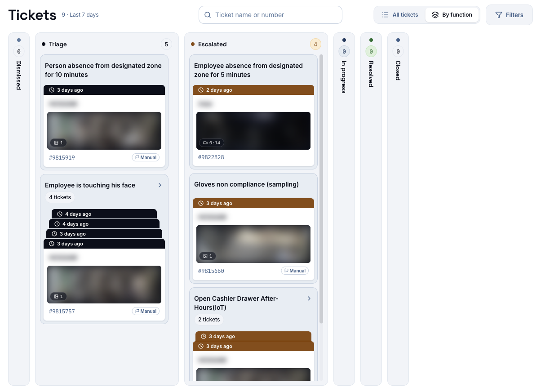
Task: Click the flag icon on ticket #9815660
Action: 286,271
